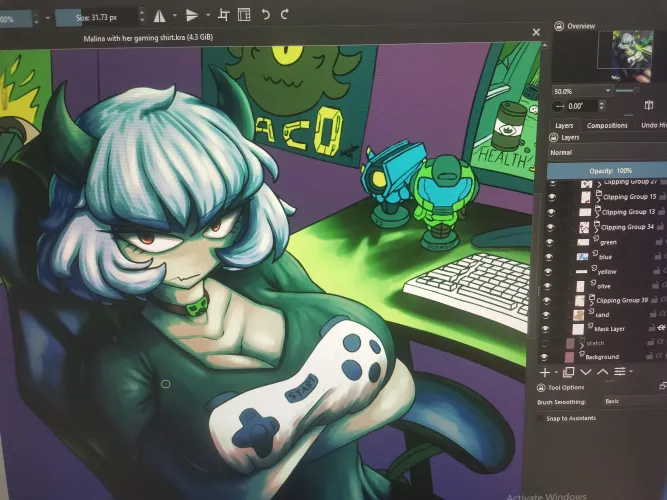Switch to the Layers tab
Image resolution: width=667 pixels, height=500 pixels.
click(x=563, y=125)
